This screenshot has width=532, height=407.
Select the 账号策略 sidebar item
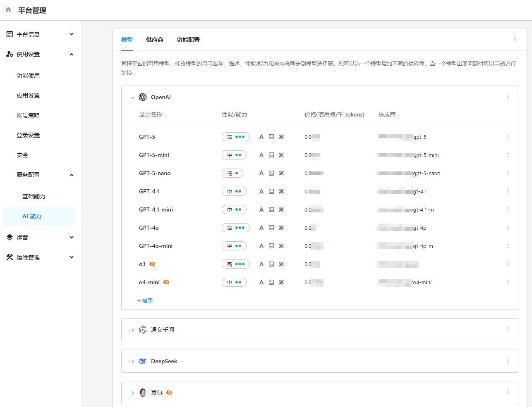coord(28,115)
